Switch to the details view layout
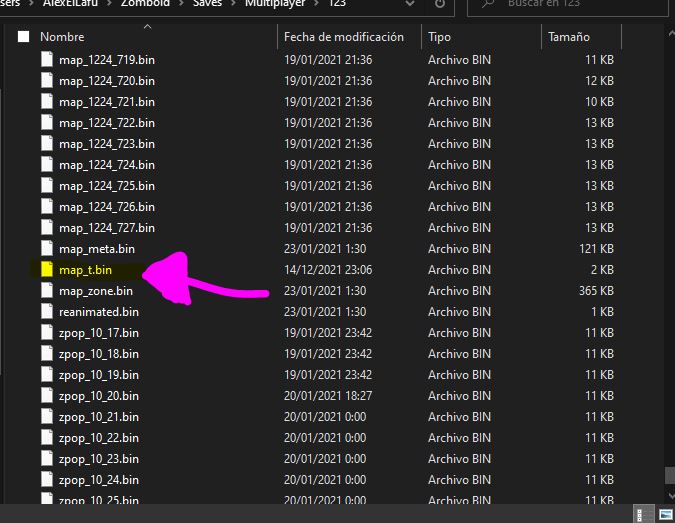The height and width of the screenshot is (523, 675). 644,515
